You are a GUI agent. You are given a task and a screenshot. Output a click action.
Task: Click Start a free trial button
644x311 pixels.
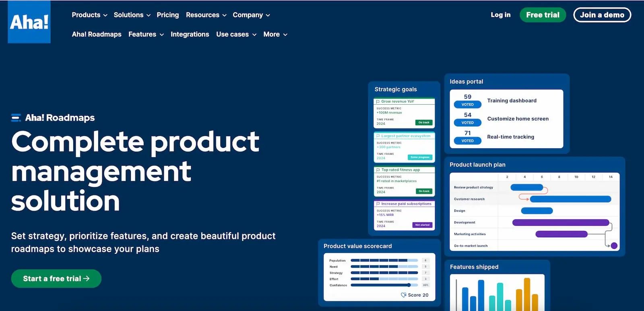coord(56,278)
